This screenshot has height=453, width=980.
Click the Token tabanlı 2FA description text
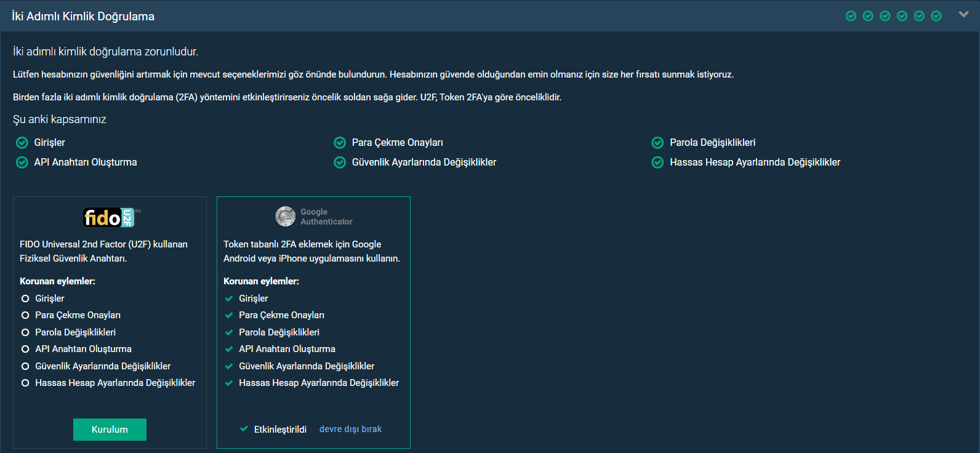pyautogui.click(x=311, y=251)
